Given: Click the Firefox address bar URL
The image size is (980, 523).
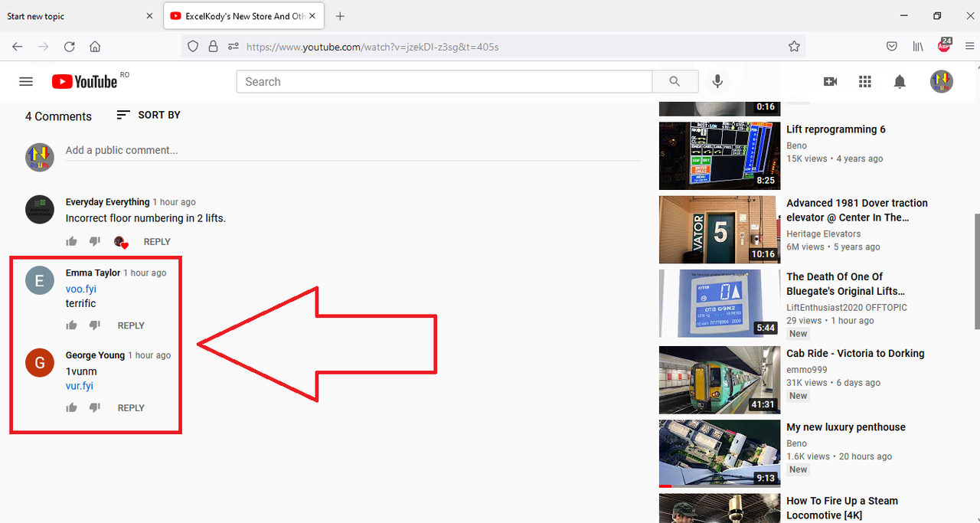Looking at the screenshot, I should (x=372, y=47).
